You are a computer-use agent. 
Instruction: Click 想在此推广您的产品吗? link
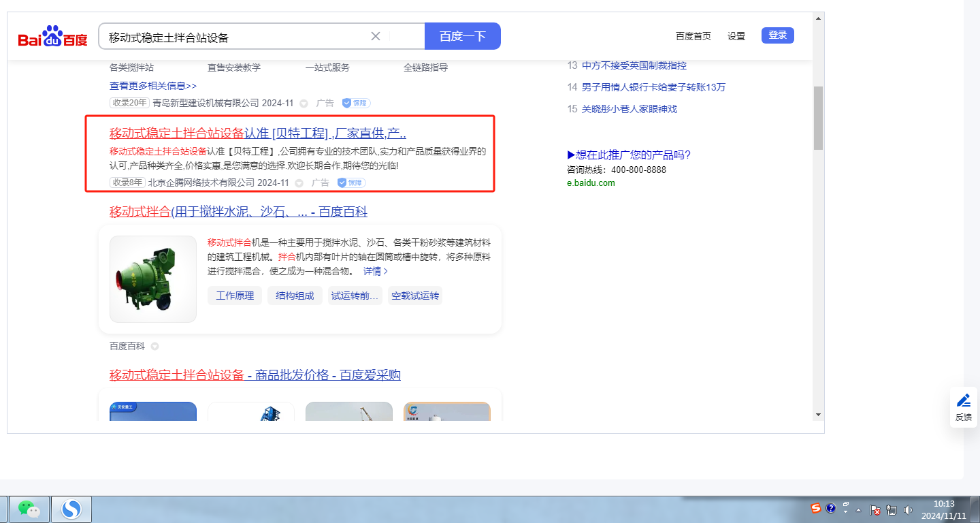[x=629, y=155]
